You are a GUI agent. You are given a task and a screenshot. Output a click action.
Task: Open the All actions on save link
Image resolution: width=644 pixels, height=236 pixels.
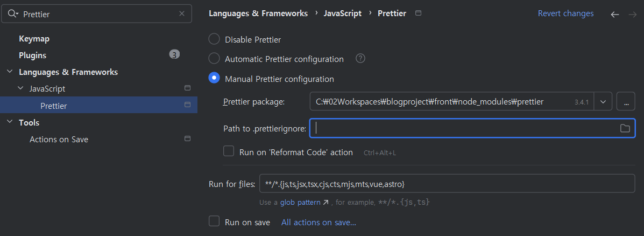coord(319,222)
